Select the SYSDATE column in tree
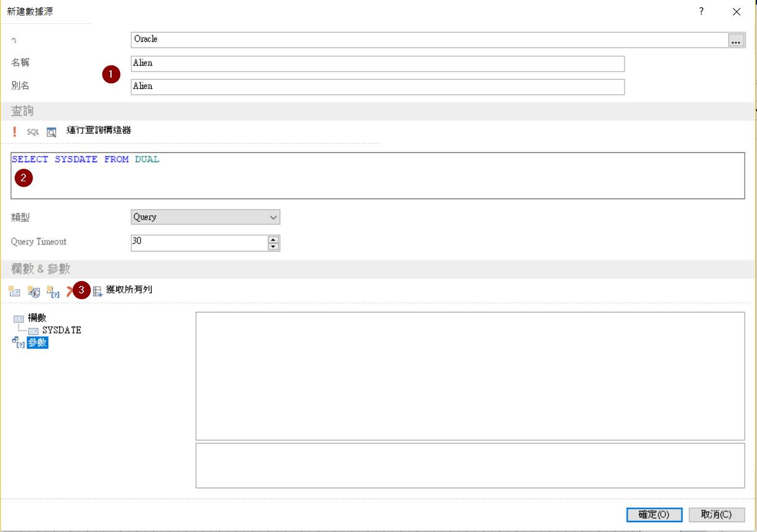The image size is (757, 532). click(61, 330)
